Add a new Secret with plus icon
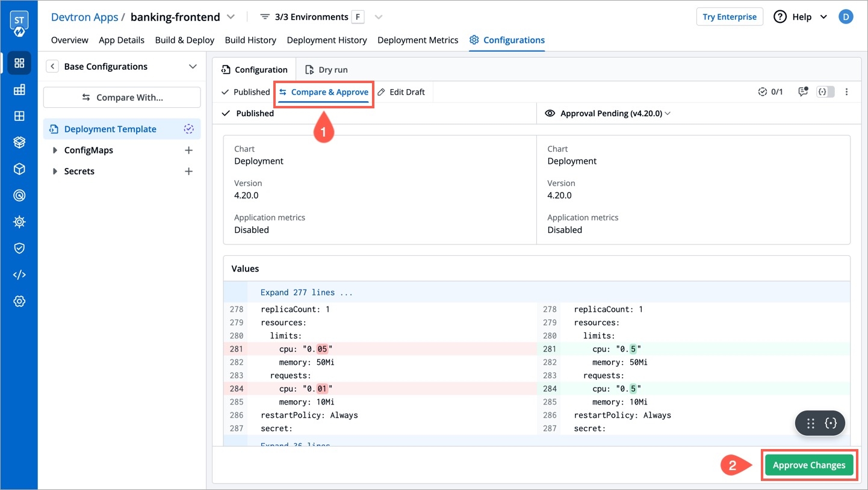Screen dimensions: 868x490 (188, 172)
